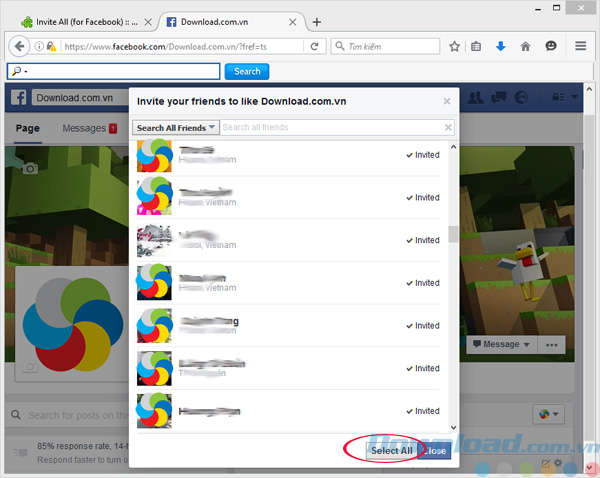This screenshot has height=478, width=600.
Task: Click the Facebook logo in blue bar
Action: [18, 98]
